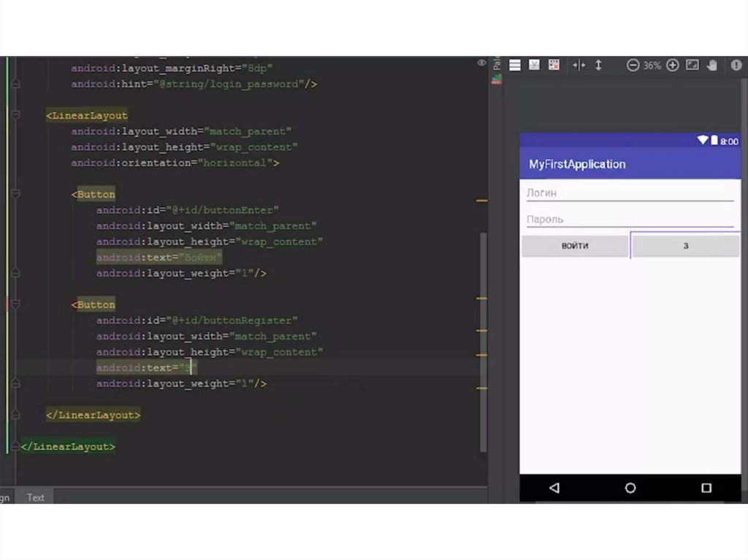The width and height of the screenshot is (748, 560).
Task: Click the vertical expand arrows icon
Action: pos(598,65)
